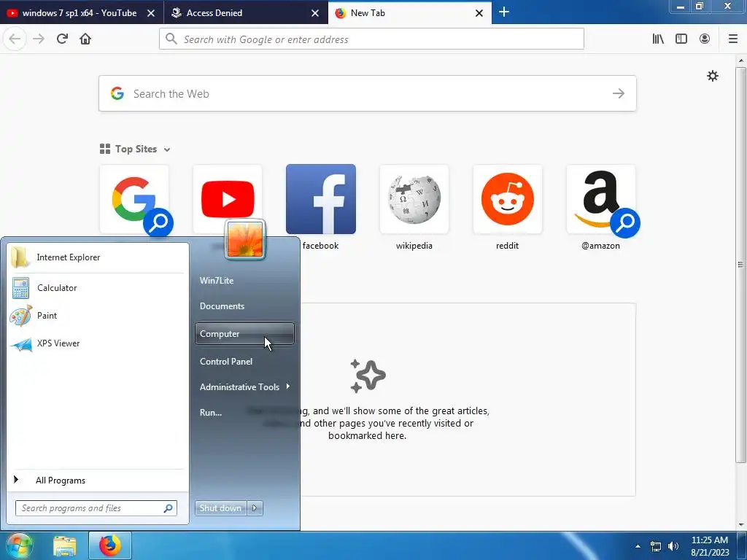The image size is (747, 560).
Task: Launch Internet Explorer from Start menu
Action: [x=97, y=257]
